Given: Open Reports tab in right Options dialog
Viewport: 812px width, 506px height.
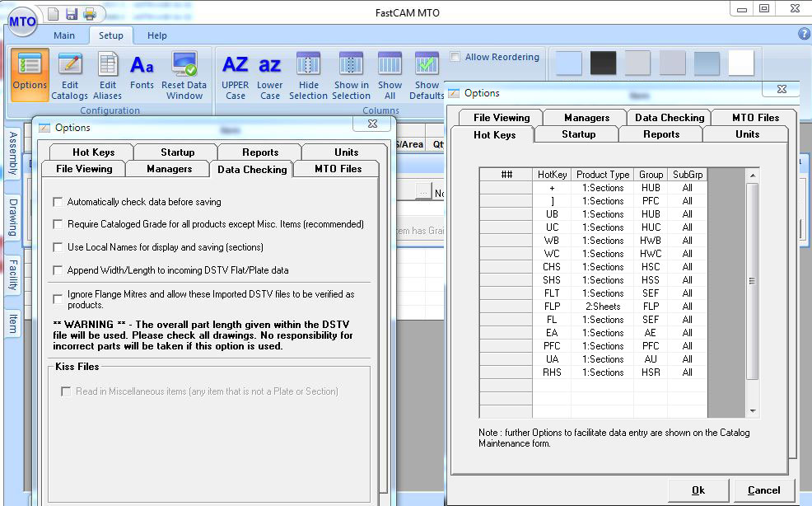Looking at the screenshot, I should pyautogui.click(x=661, y=134).
